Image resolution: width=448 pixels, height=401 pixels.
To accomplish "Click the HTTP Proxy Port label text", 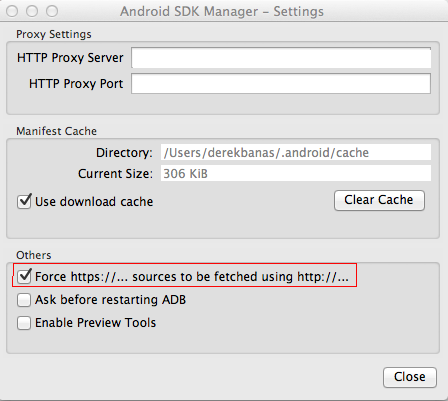I will [x=76, y=84].
